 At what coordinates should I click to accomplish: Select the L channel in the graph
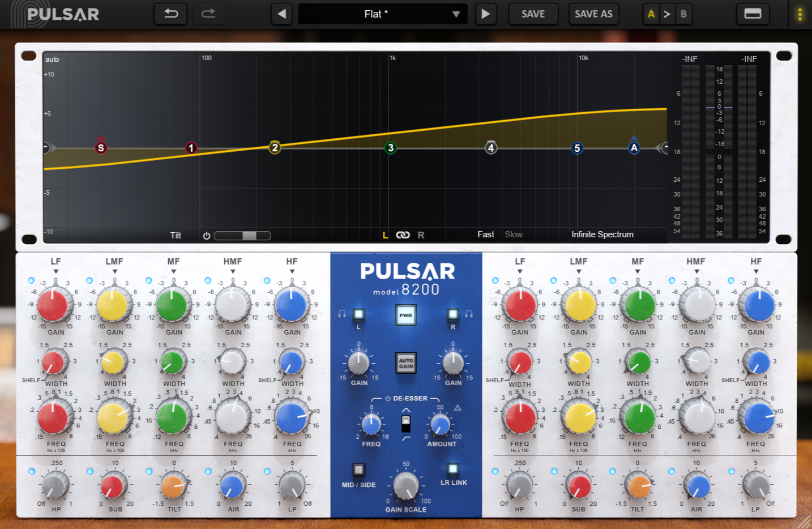click(x=385, y=235)
